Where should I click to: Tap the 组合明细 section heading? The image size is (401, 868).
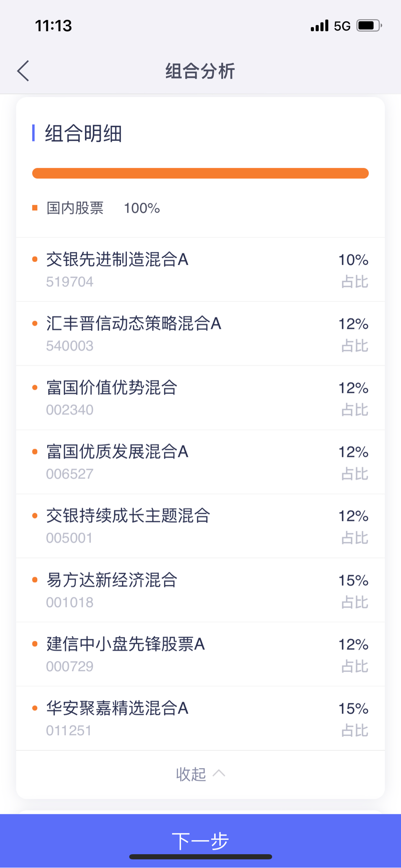pos(83,134)
